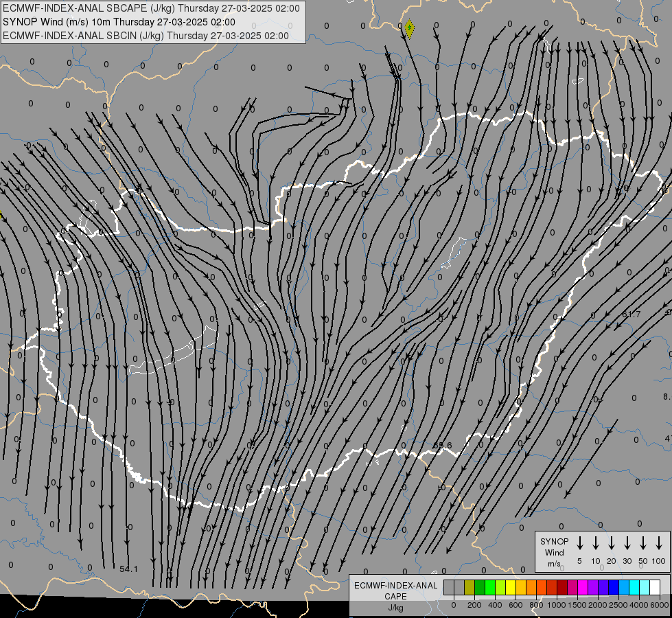Select the violet swatch right of 2000

(603, 587)
